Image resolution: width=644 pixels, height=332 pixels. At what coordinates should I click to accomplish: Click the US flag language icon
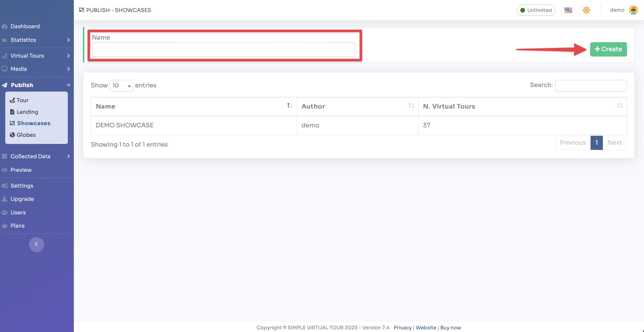tap(568, 10)
